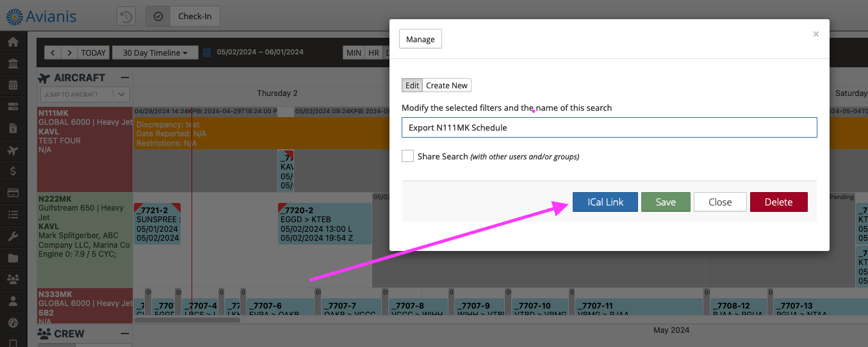Click the blue calendar date picker icon
868x347 pixels.
click(x=207, y=52)
